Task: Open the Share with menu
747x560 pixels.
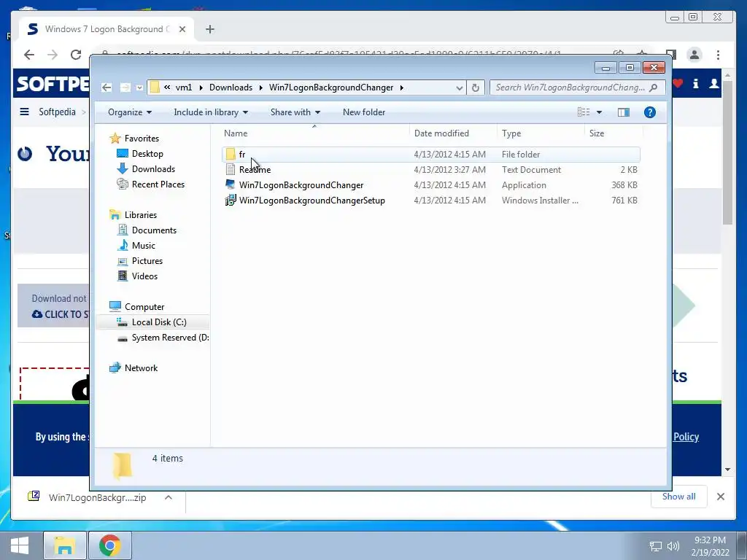Action: point(295,112)
